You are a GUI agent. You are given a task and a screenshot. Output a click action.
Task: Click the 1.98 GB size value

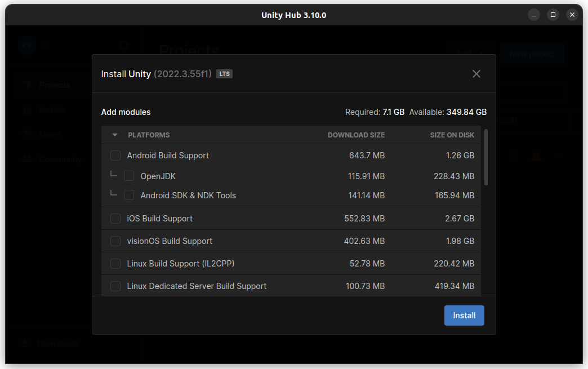point(460,241)
